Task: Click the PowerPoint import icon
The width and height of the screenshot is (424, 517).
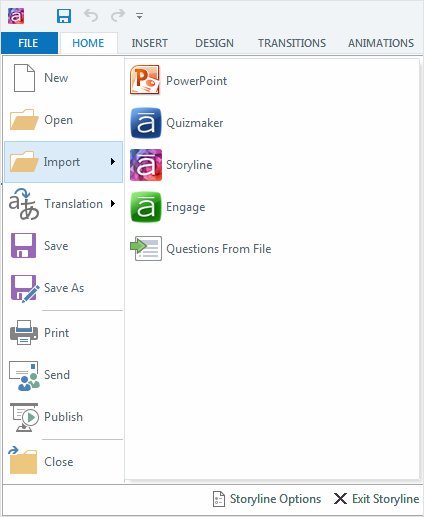Action: coord(145,80)
